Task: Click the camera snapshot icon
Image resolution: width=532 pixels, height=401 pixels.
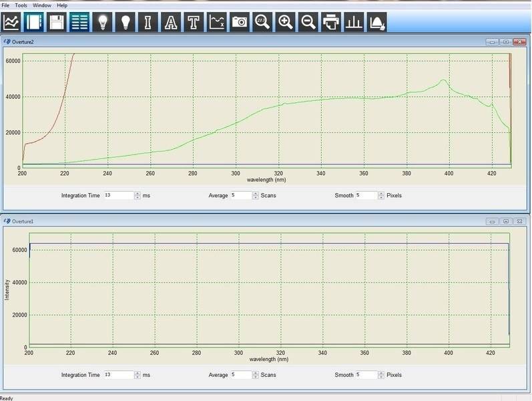Action: [239, 21]
